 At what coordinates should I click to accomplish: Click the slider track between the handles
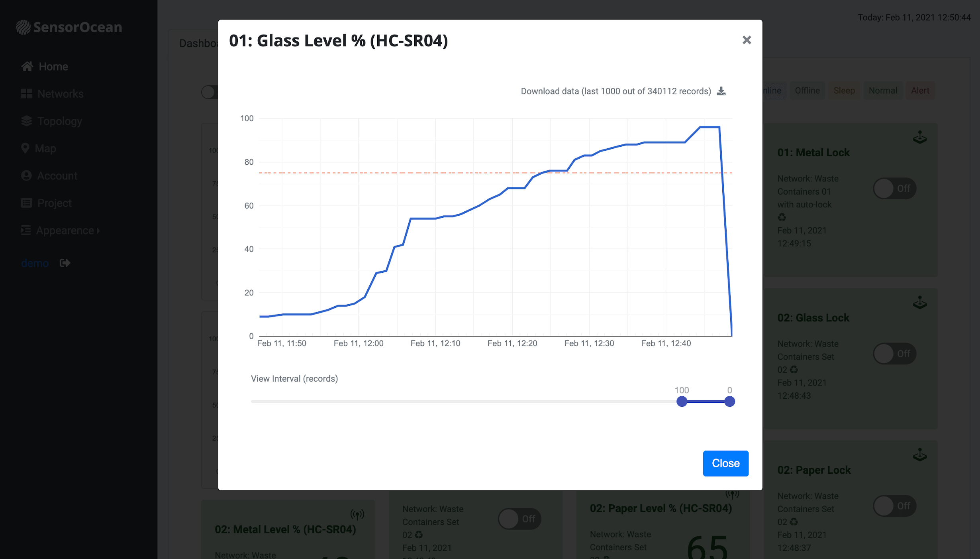pos(706,402)
